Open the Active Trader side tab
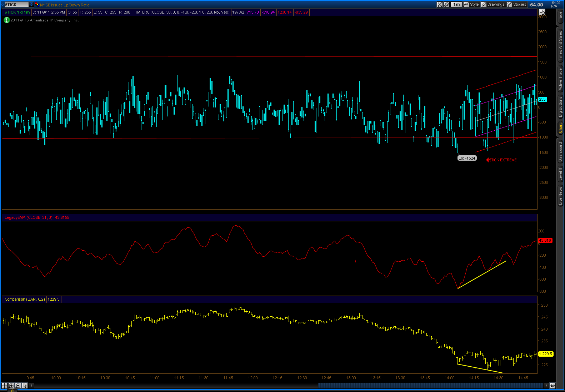 click(560, 79)
